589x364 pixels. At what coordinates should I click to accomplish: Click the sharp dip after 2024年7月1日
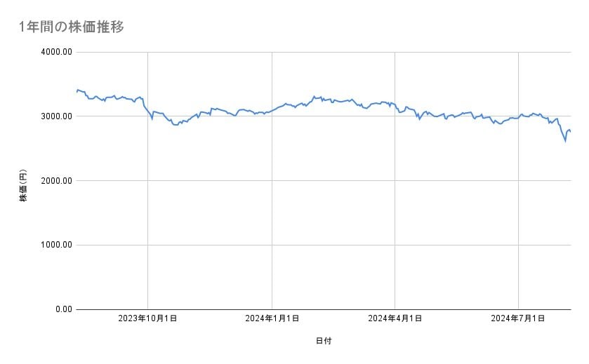point(565,140)
